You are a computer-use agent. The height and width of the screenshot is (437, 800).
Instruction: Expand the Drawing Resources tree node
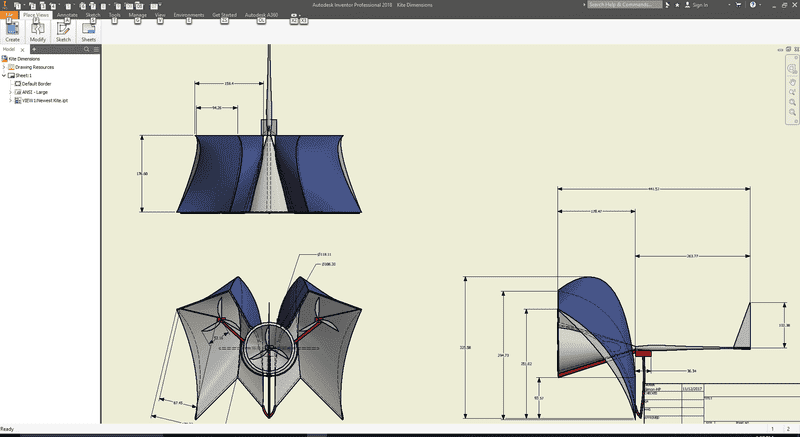[x=5, y=67]
